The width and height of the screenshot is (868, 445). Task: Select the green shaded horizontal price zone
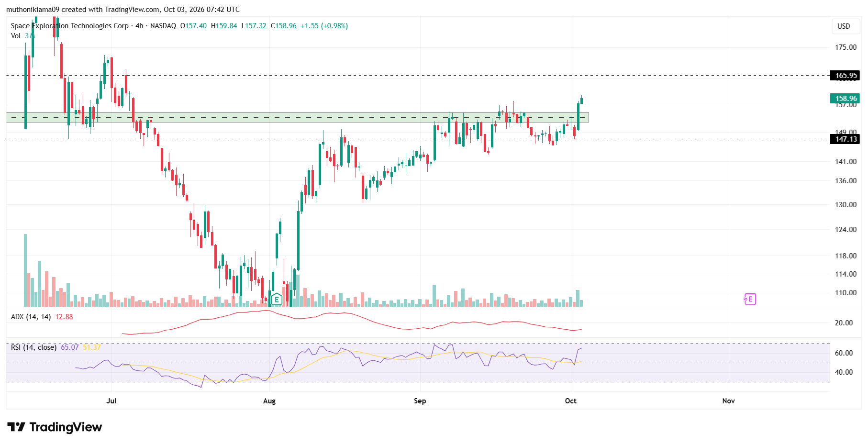297,117
